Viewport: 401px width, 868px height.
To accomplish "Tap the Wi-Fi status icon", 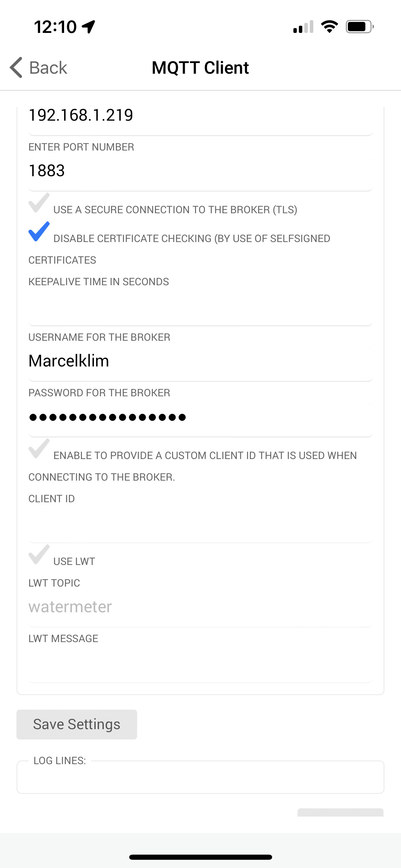I will pos(329,26).
